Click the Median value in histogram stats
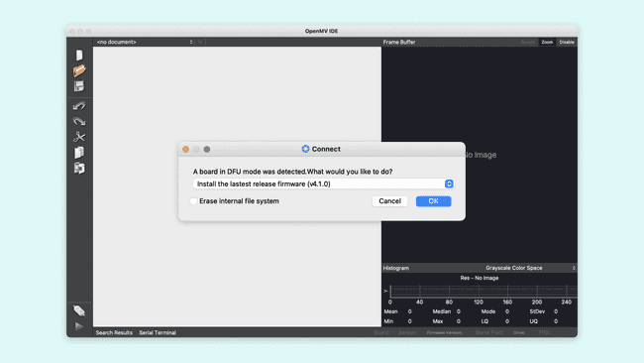The height and width of the screenshot is (363, 644). [x=459, y=311]
